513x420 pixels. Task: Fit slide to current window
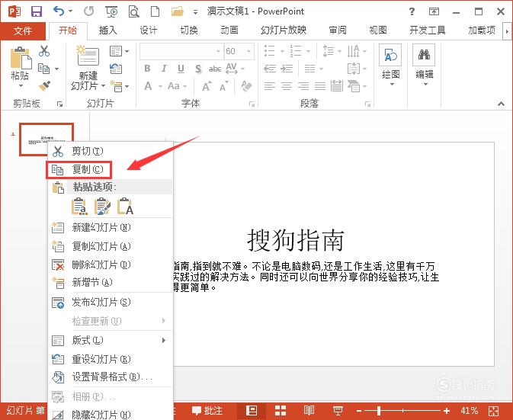pyautogui.click(x=493, y=411)
